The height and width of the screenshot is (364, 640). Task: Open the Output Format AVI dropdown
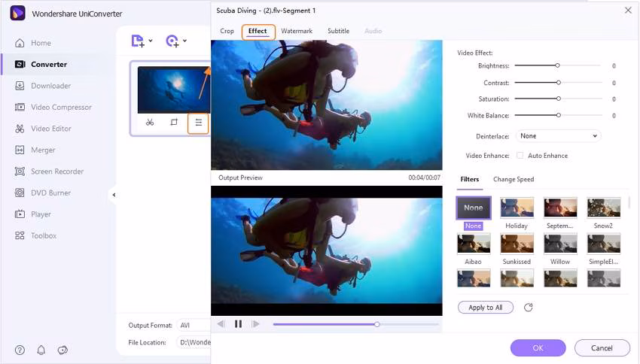point(194,326)
